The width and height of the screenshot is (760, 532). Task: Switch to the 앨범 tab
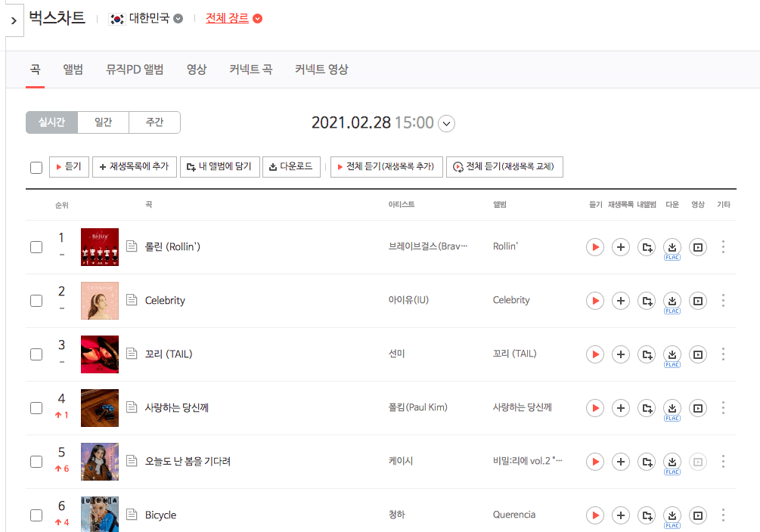[73, 70]
